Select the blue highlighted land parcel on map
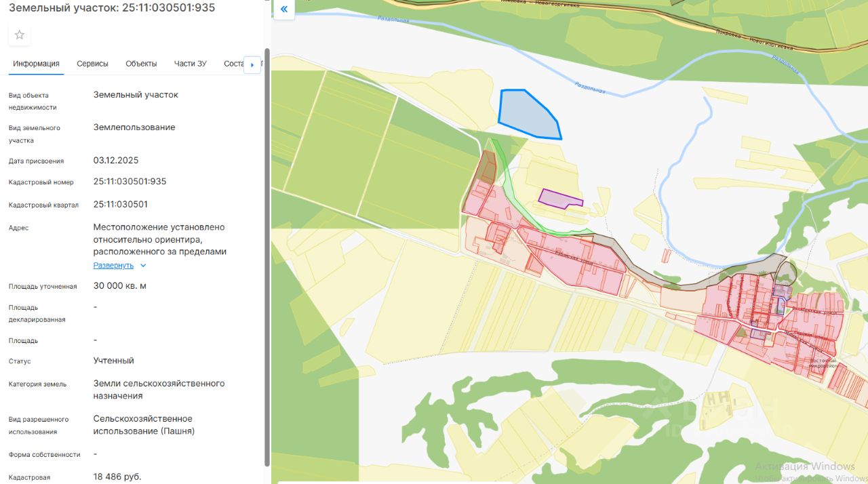This screenshot has height=484, width=868. click(529, 114)
